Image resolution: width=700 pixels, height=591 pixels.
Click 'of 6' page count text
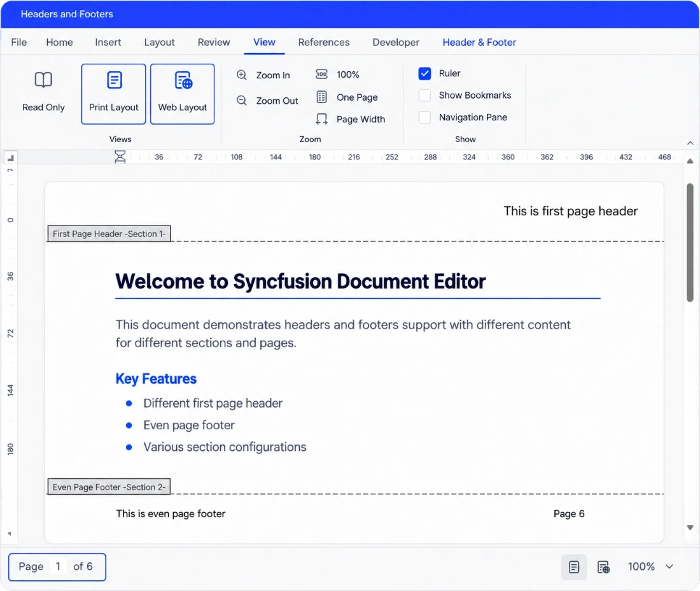83,566
